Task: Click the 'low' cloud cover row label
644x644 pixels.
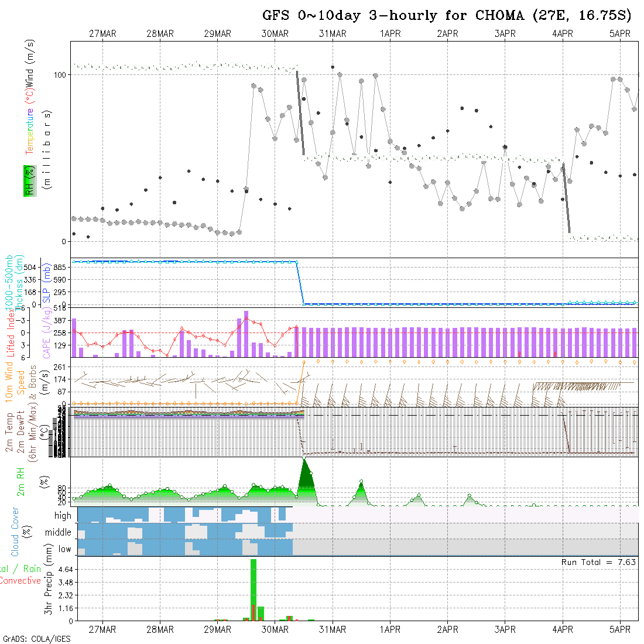Action: [x=64, y=549]
